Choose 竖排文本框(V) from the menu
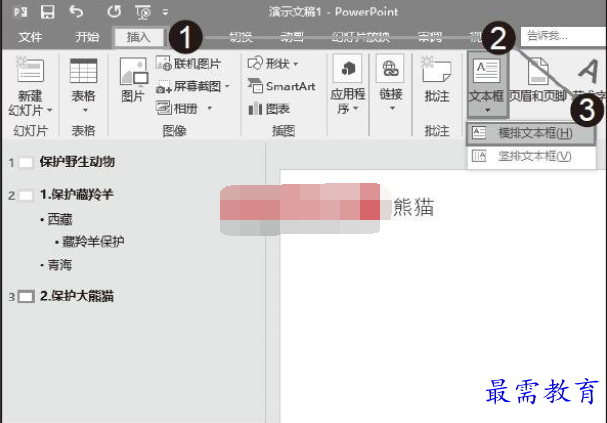Image resolution: width=607 pixels, height=423 pixels. pos(531,156)
